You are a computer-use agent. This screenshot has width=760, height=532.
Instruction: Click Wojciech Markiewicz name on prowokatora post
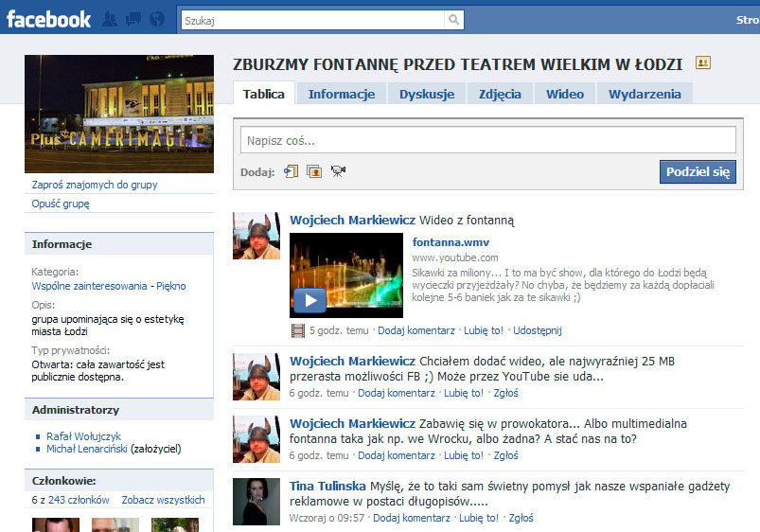(352, 424)
